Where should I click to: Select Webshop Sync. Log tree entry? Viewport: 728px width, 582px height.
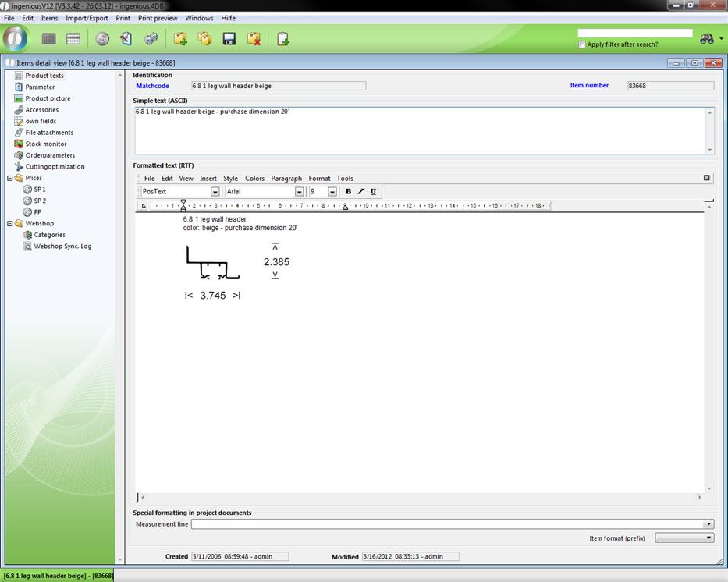(62, 246)
